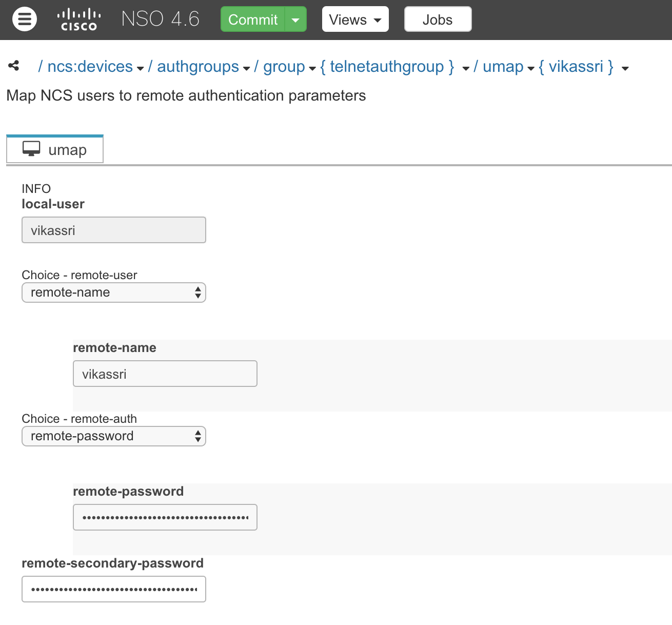Open the Commit dropdown arrow

(x=295, y=19)
